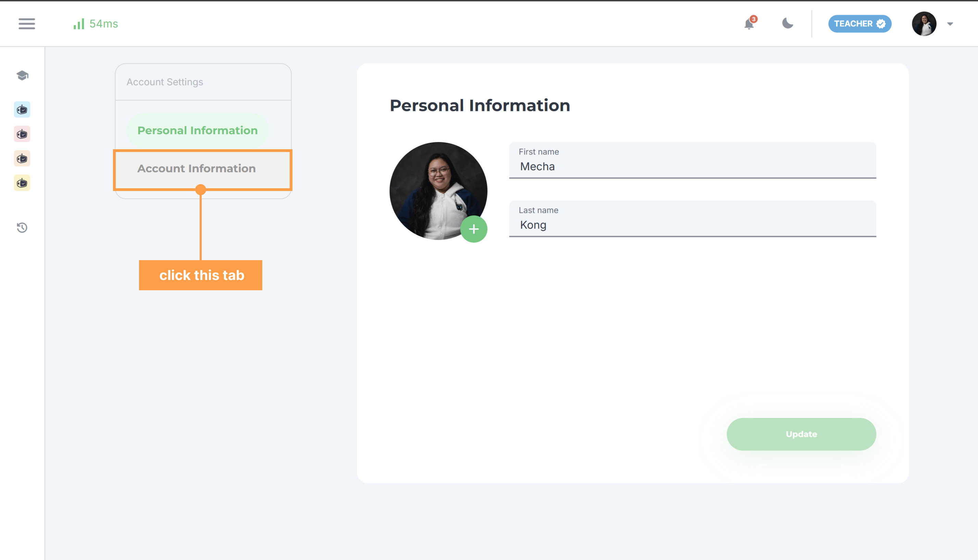This screenshot has height=560, width=978.
Task: Switch to the Personal Information tab
Action: point(197,130)
